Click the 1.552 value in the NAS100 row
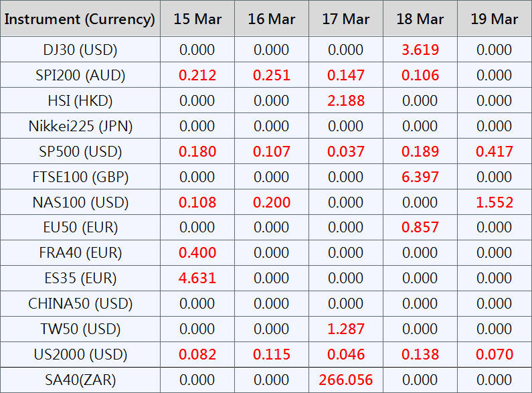This screenshot has height=393, width=532. pyautogui.click(x=495, y=203)
